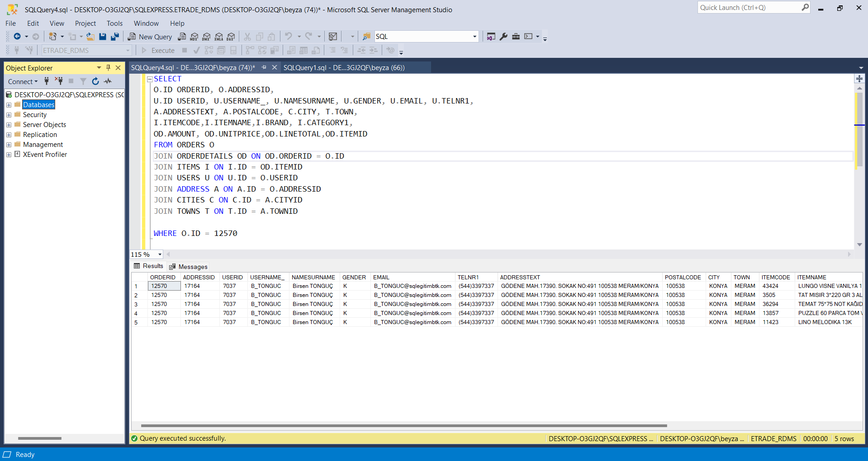Open Activity Monitor from Object Explorer toolbar
The height and width of the screenshot is (461, 868).
(108, 81)
